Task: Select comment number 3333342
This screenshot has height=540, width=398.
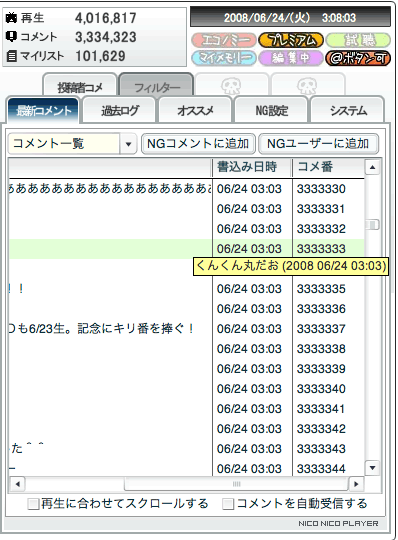Action: point(321,429)
